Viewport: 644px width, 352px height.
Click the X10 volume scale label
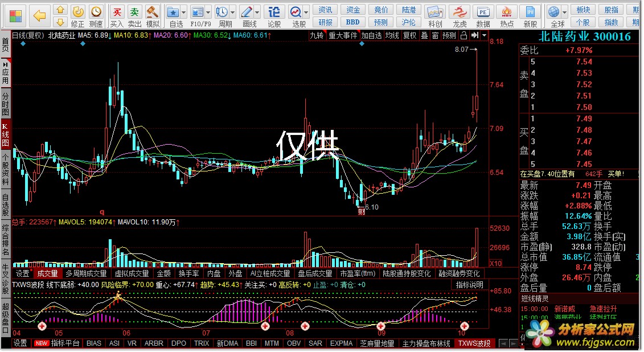coord(496,263)
